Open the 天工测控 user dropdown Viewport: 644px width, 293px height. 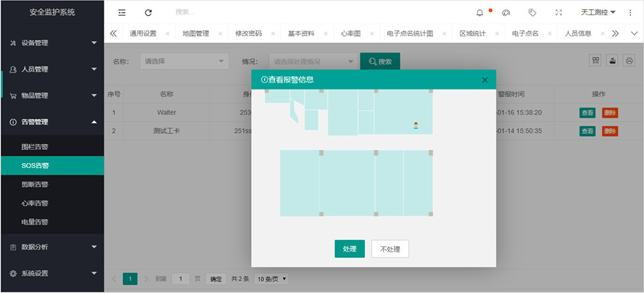tap(598, 12)
